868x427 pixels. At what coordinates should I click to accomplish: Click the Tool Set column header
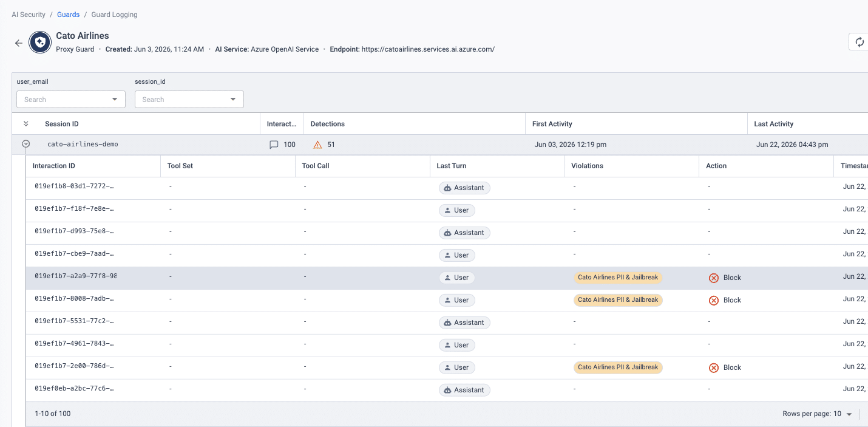pyautogui.click(x=180, y=166)
